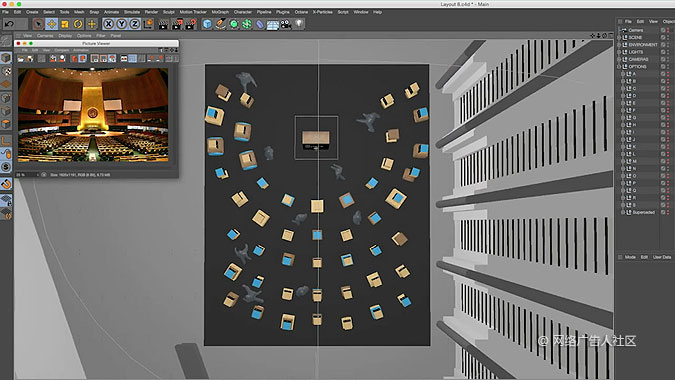The height and width of the screenshot is (380, 675).
Task: Select the Live Selection arrow tool
Action: (x=38, y=24)
